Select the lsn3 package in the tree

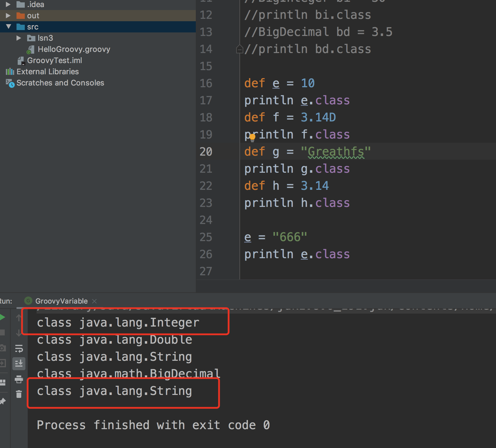(x=45, y=38)
